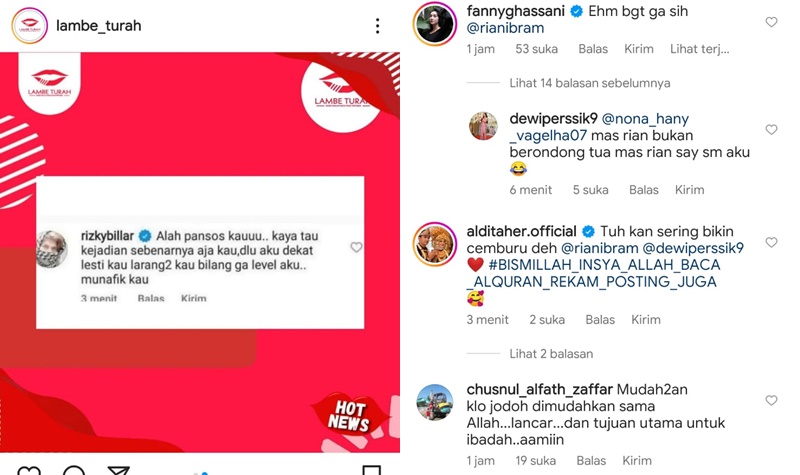Tap the heart next to chusnul_alfath_zaffar's comment
This screenshot has height=475, width=800.
coord(771,401)
